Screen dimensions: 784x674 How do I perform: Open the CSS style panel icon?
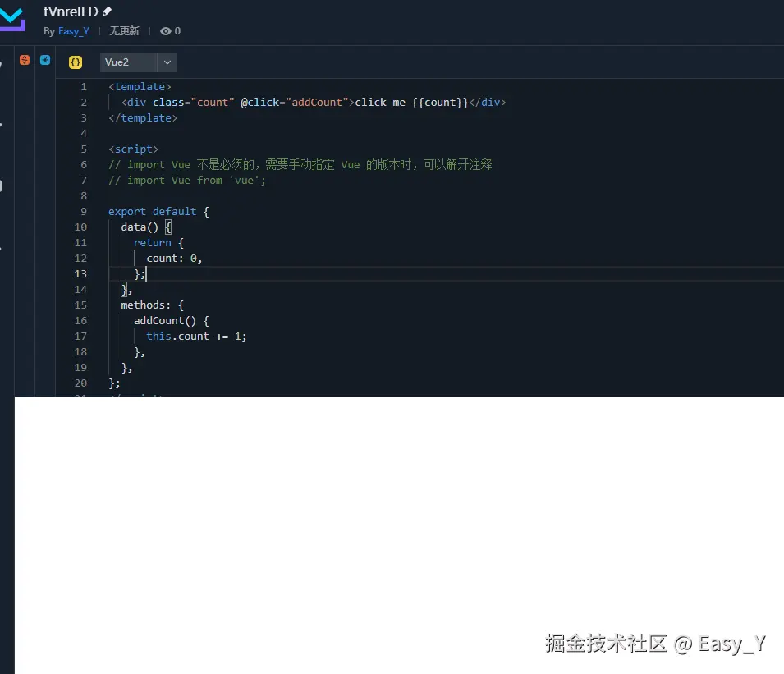[x=45, y=60]
